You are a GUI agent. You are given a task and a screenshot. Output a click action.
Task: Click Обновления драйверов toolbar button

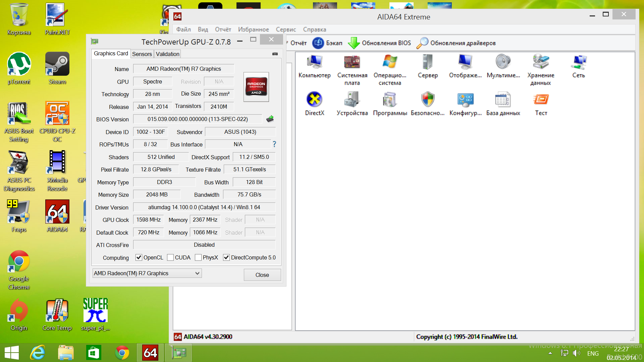coord(456,43)
